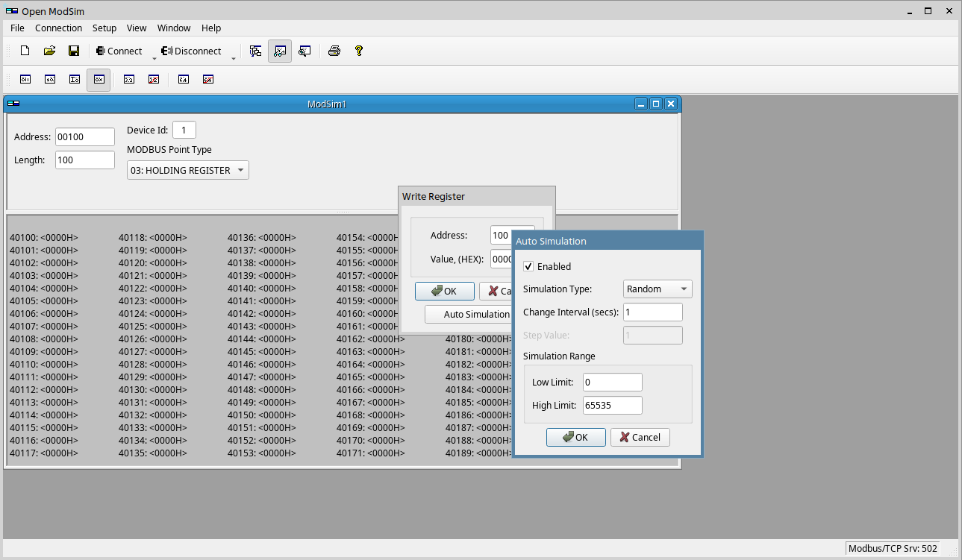The height and width of the screenshot is (560, 962).
Task: Click the ModSim1 window title bar
Action: tap(327, 104)
